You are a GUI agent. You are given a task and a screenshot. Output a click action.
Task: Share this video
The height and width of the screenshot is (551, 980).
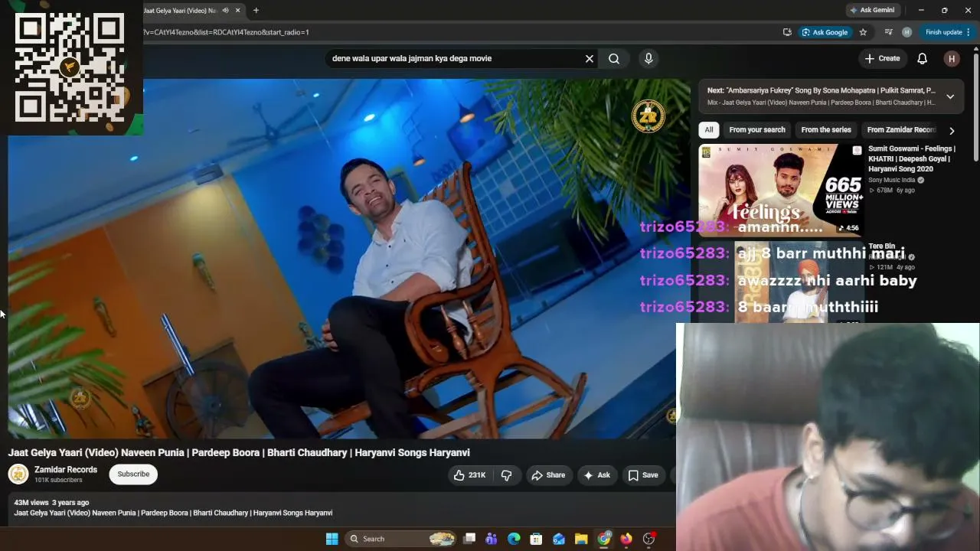(548, 475)
